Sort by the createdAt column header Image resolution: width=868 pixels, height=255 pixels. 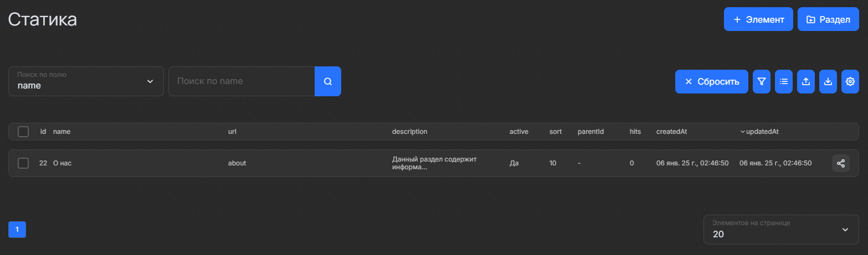pyautogui.click(x=671, y=132)
